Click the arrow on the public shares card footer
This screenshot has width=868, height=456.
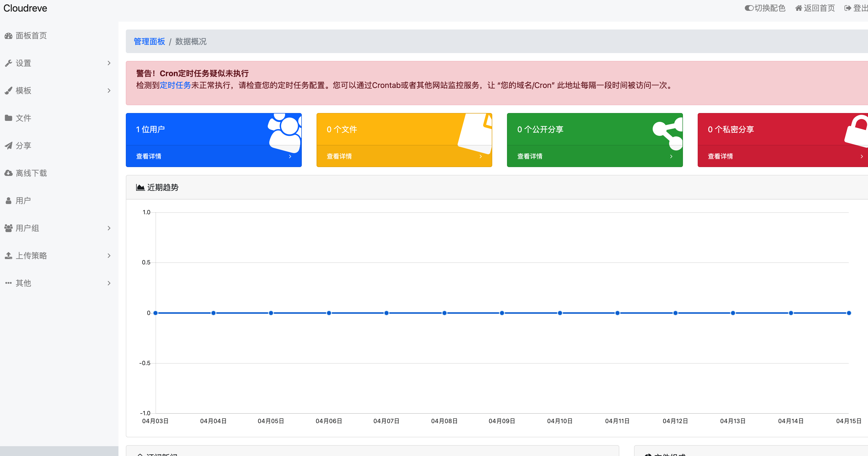click(x=671, y=156)
